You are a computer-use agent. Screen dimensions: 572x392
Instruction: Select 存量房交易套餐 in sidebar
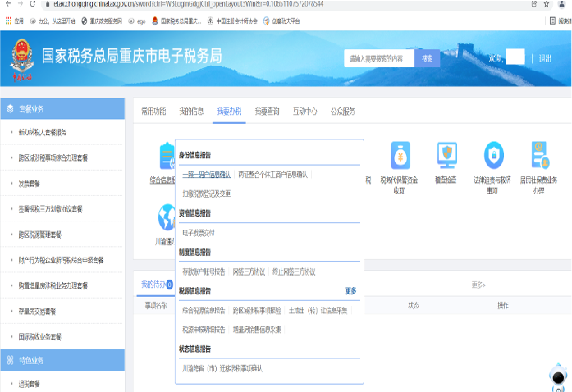[x=37, y=311]
